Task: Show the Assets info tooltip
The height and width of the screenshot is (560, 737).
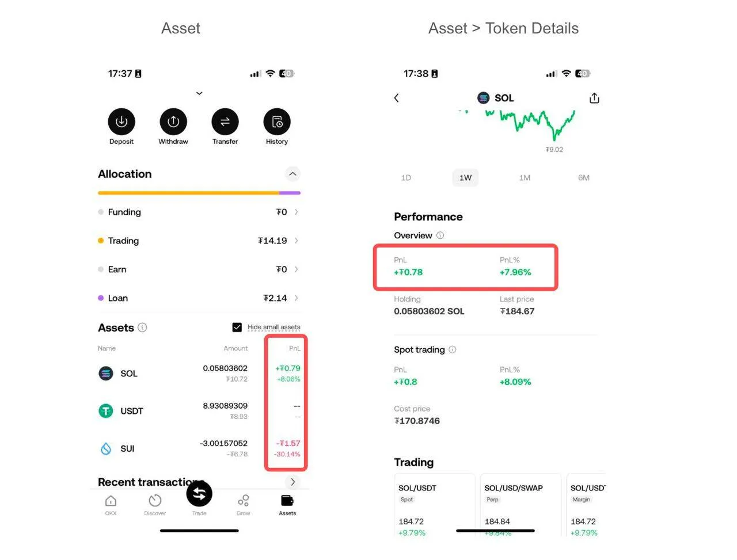Action: coord(142,327)
